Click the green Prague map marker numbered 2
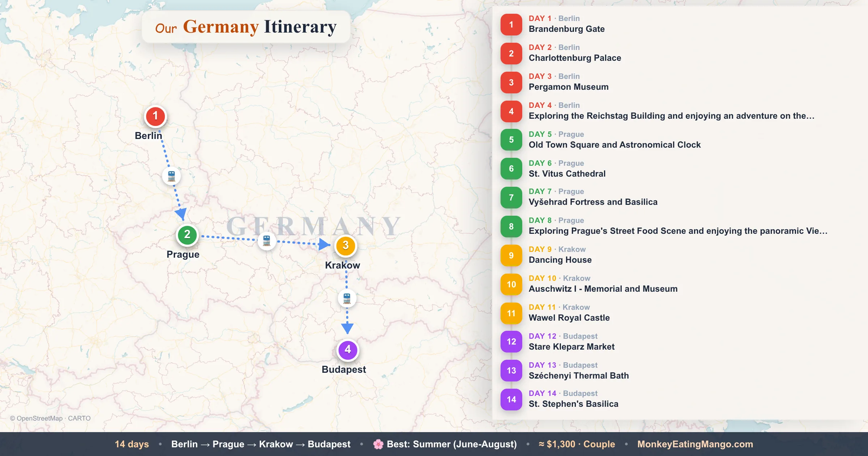Viewport: 868px width, 456px height. pyautogui.click(x=187, y=235)
